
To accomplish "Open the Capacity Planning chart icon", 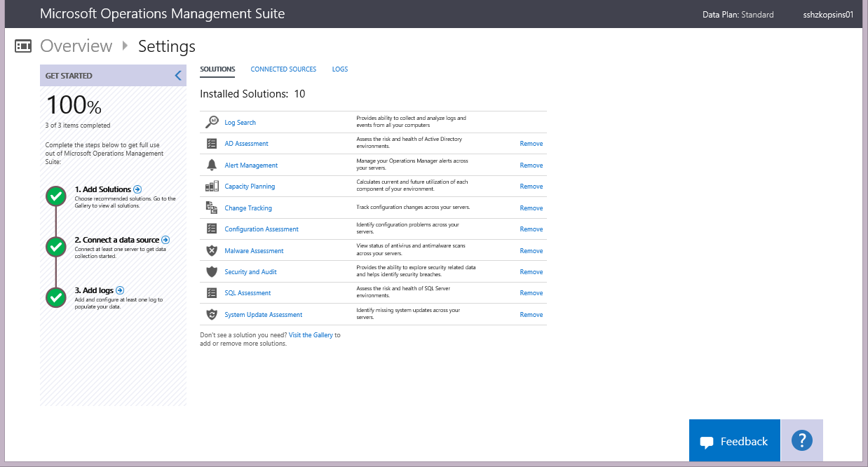I will click(211, 185).
